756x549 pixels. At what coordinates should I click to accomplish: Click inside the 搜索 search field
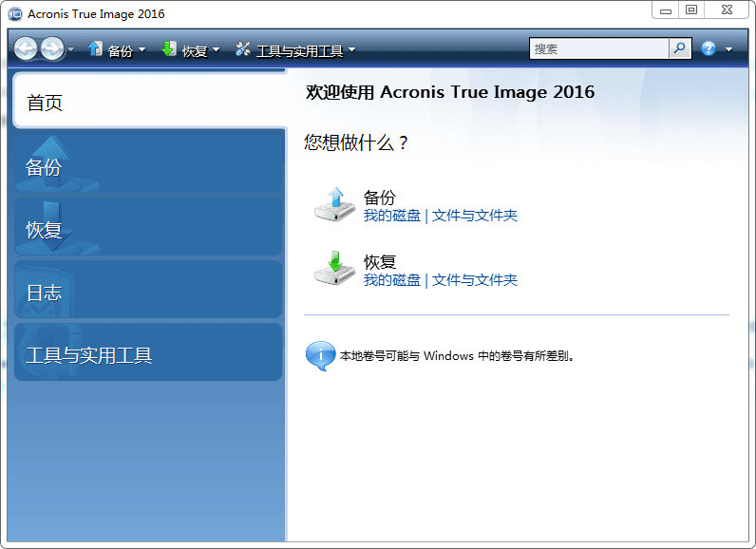click(x=598, y=48)
